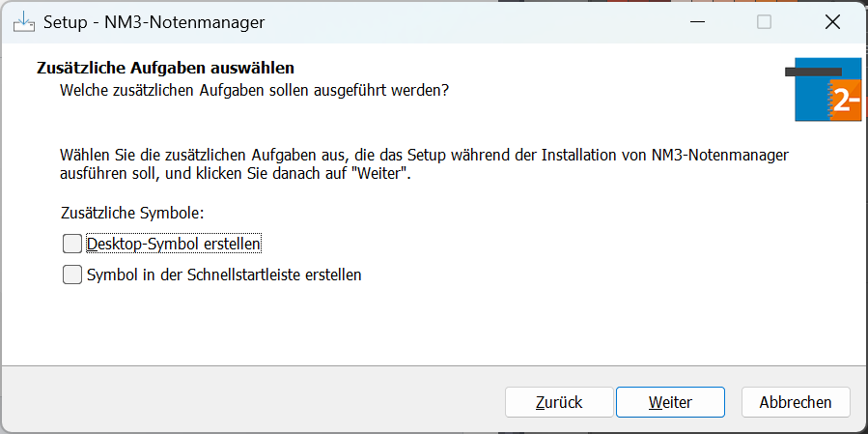Click the 'Setup - NM3-Notenmanager' title text
This screenshot has height=434, width=868.
click(x=154, y=23)
